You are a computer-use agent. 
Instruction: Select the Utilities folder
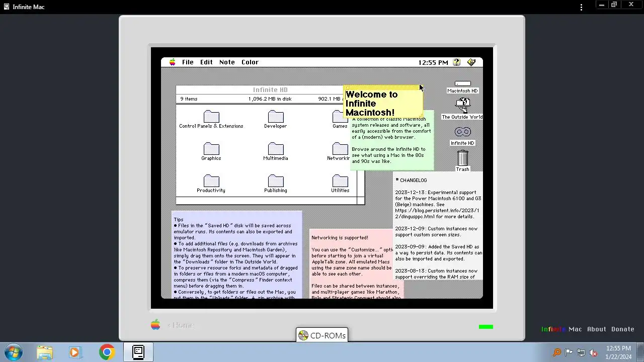click(340, 184)
